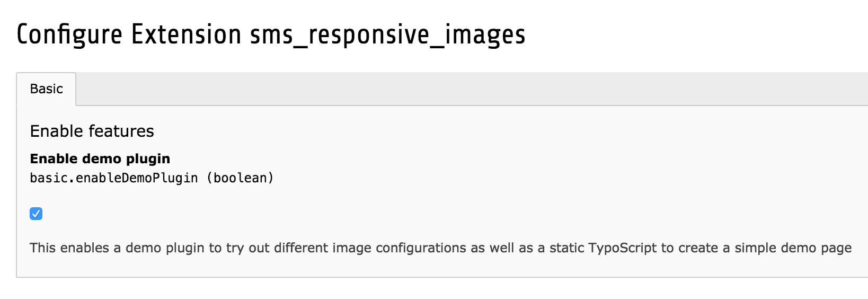Click the Configure Extension page title
The image size is (868, 299).
[x=271, y=34]
